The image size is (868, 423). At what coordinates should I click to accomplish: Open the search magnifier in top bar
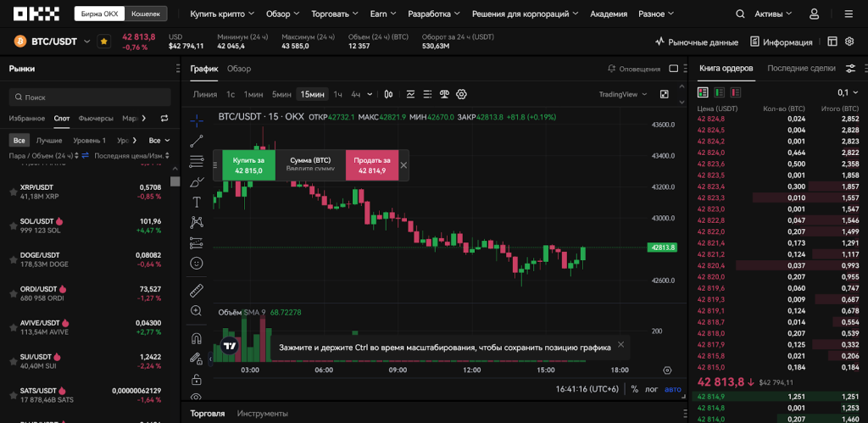[x=740, y=14]
